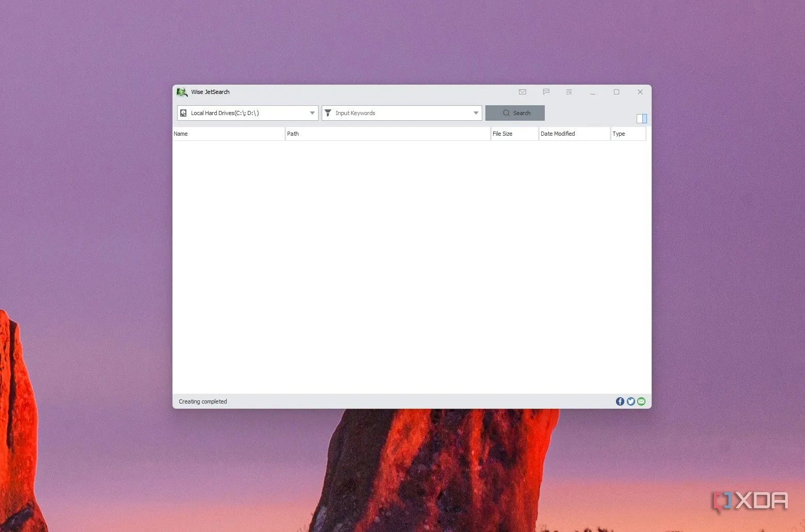
Task: Sort results by Name column header
Action: 228,134
